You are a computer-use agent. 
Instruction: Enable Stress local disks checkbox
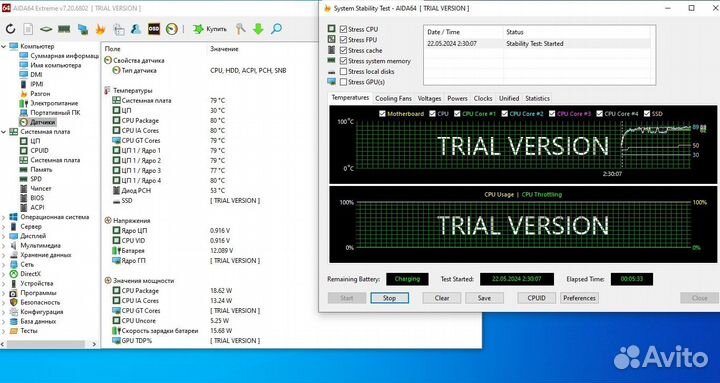343,72
